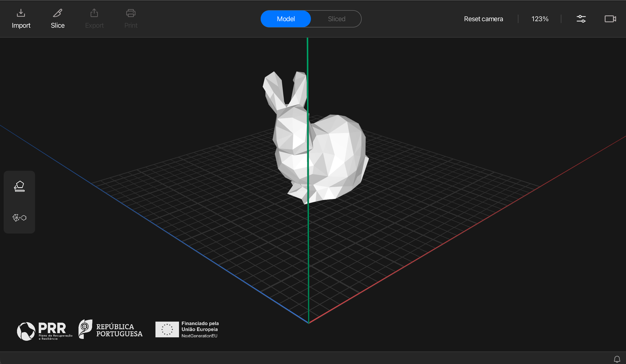Screen dimensions: 626x364
Task: Switch to the Model view tab
Action: [286, 19]
